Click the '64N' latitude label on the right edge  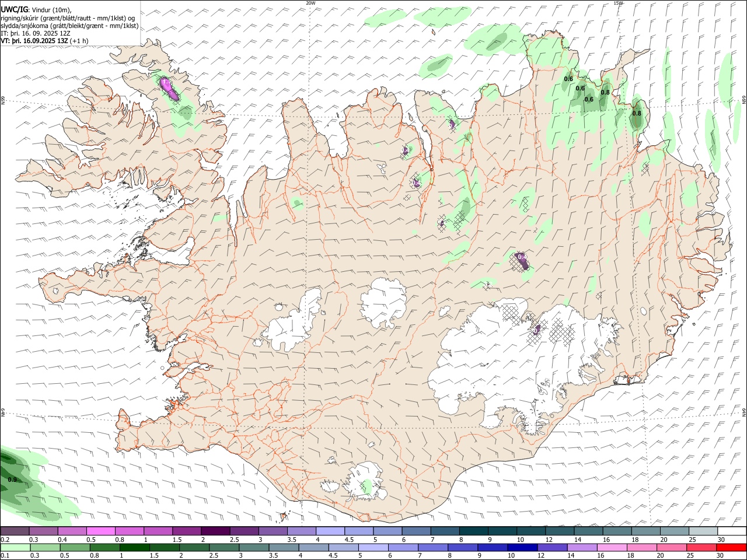(x=744, y=412)
